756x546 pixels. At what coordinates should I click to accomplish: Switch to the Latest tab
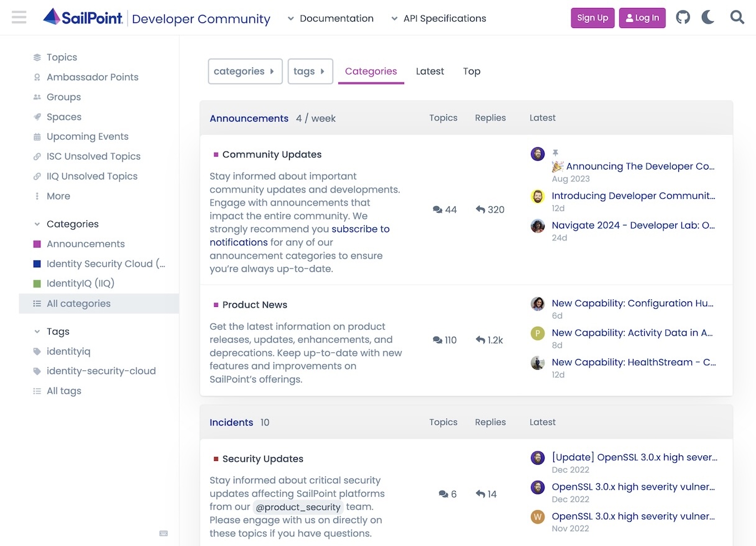tap(430, 71)
